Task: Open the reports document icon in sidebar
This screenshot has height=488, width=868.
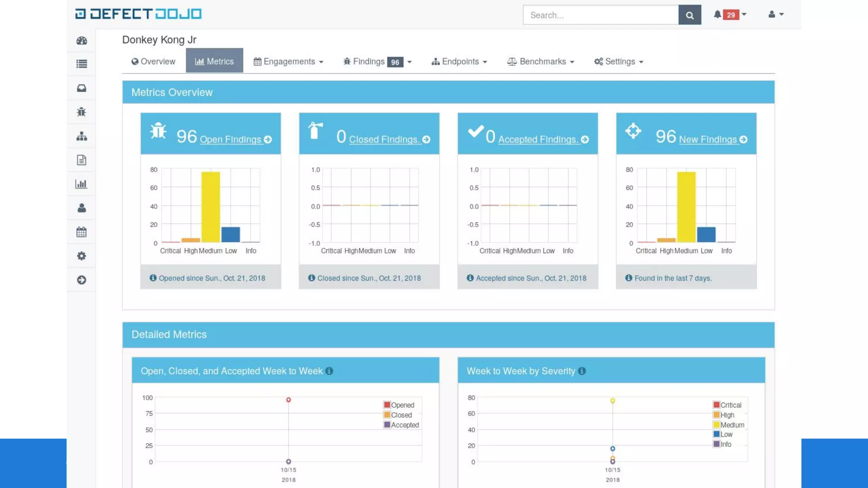Action: [81, 160]
